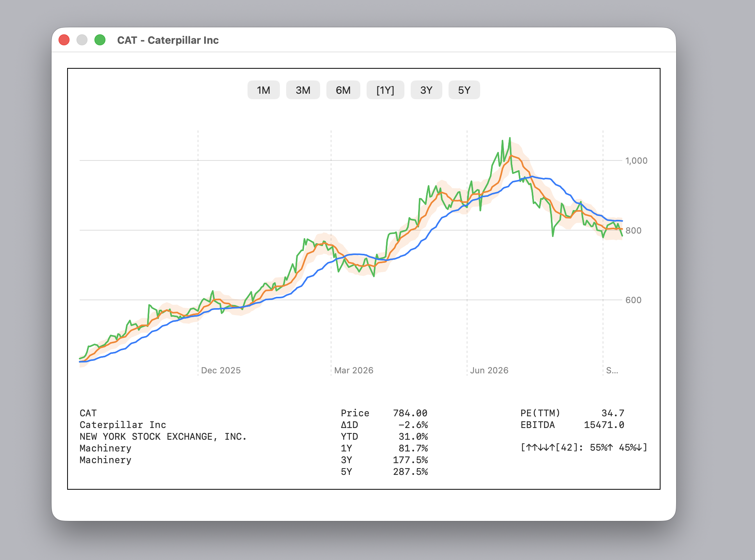Close the CAT - Caterpillar Inc window
This screenshot has height=560, width=755.
[64, 40]
